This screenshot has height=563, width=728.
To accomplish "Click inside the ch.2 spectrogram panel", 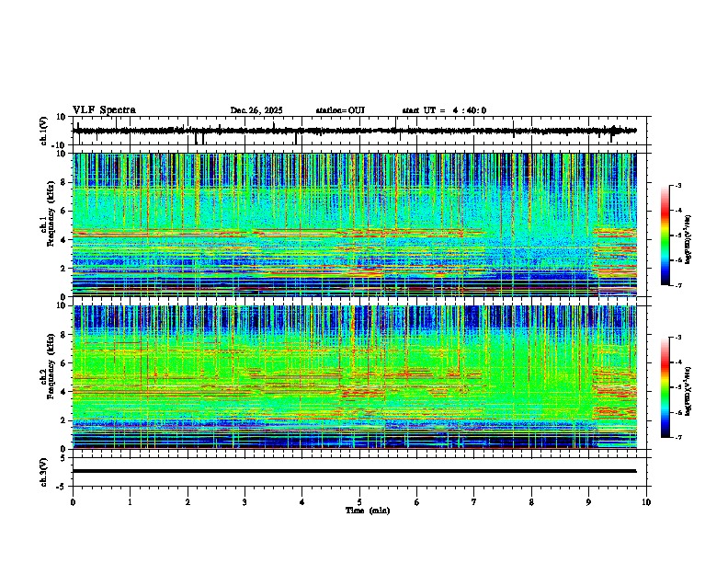I will [355, 377].
